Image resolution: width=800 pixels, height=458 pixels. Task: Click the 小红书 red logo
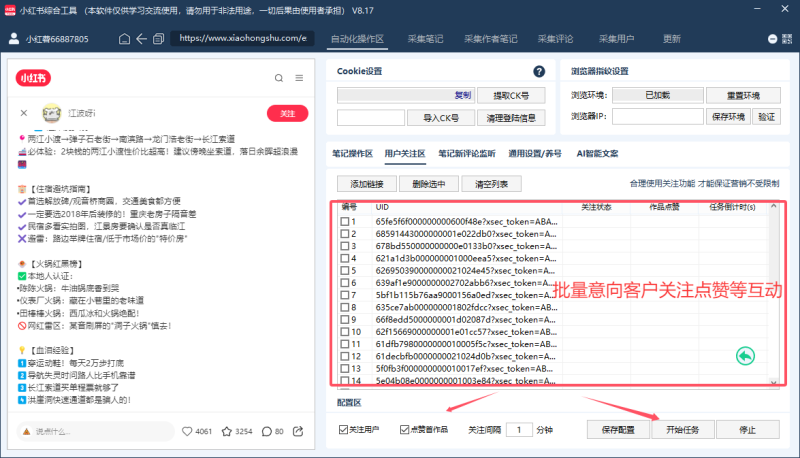33,78
